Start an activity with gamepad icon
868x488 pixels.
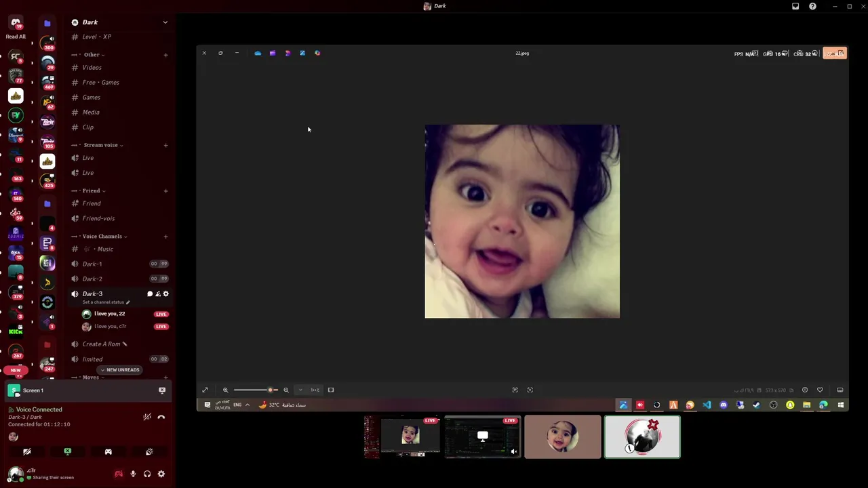click(x=108, y=451)
